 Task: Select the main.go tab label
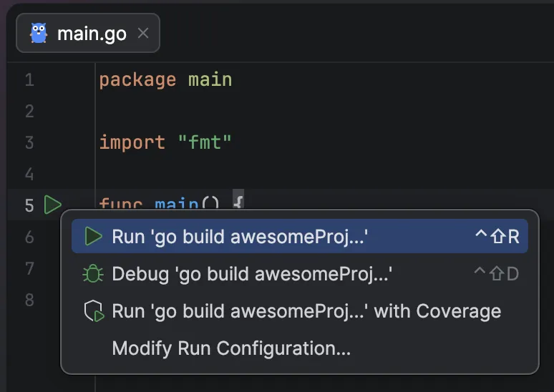pyautogui.click(x=92, y=33)
